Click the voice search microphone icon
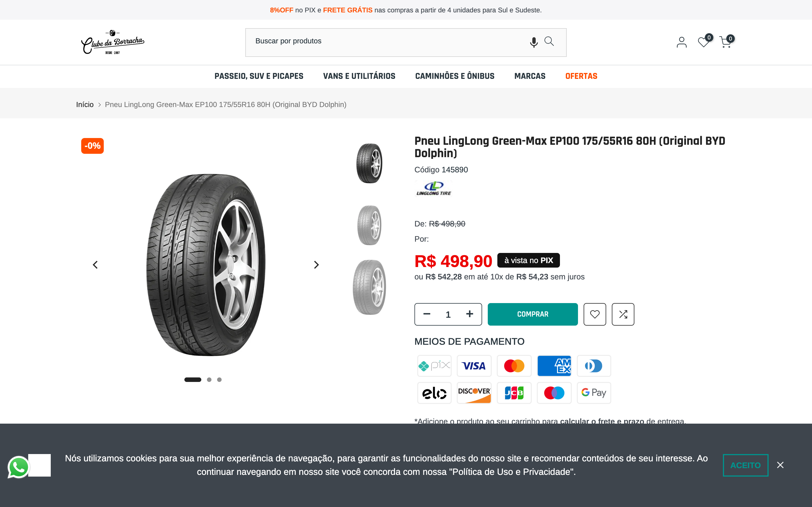 click(533, 42)
